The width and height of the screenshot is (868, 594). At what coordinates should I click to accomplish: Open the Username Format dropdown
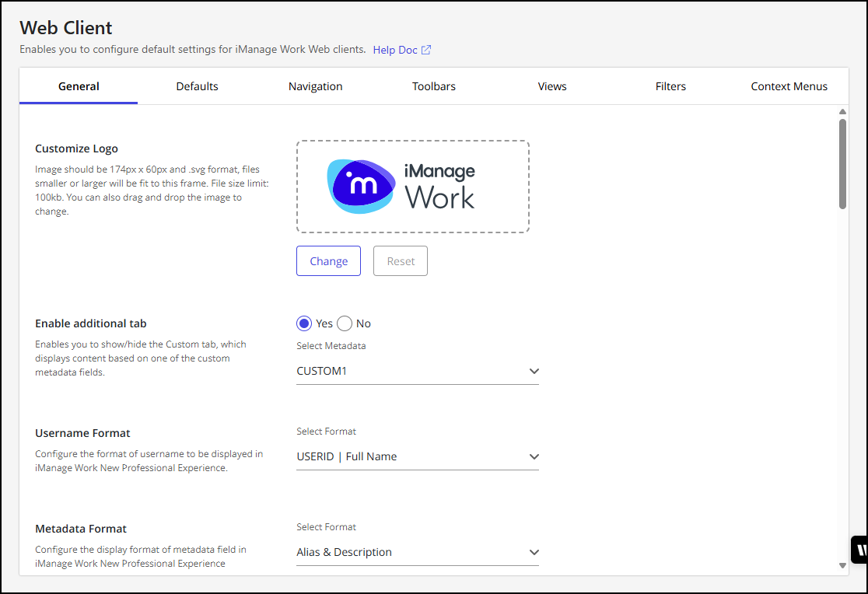tap(534, 457)
